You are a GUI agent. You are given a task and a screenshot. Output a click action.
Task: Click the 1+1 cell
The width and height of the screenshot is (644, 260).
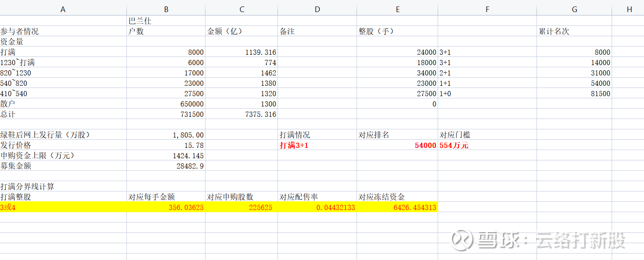click(x=487, y=83)
